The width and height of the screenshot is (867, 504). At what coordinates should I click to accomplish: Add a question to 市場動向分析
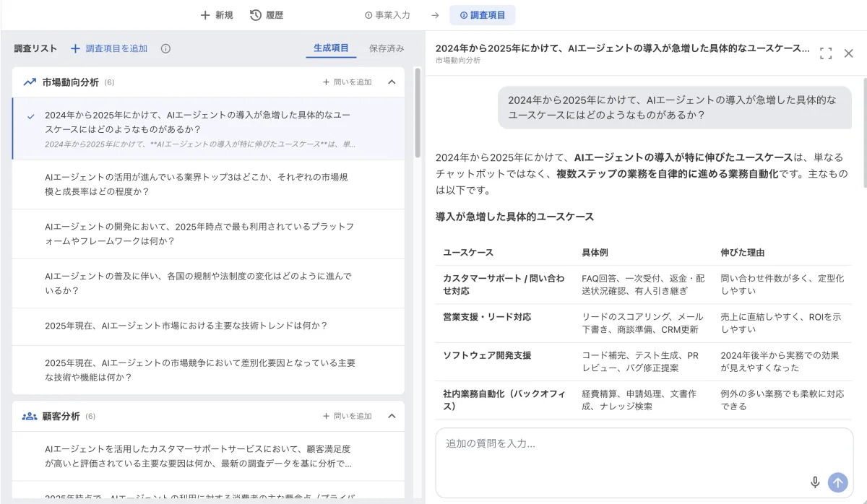pyautogui.click(x=347, y=82)
